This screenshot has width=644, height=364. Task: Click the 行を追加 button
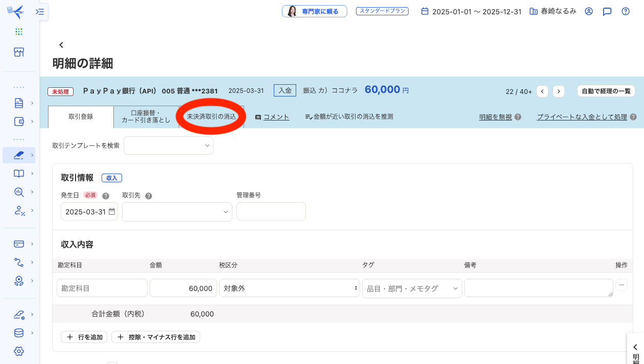click(x=84, y=337)
